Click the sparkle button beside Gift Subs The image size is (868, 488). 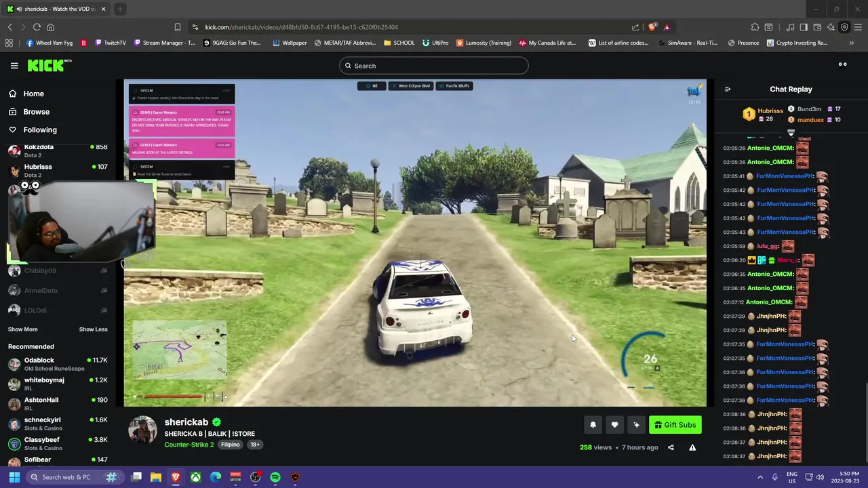coord(636,425)
